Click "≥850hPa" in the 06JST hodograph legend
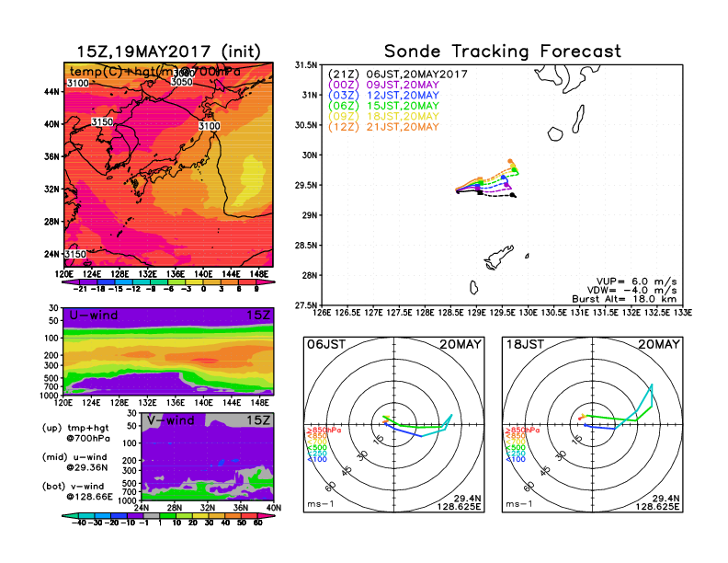This screenshot has height=563, width=728. [324, 431]
